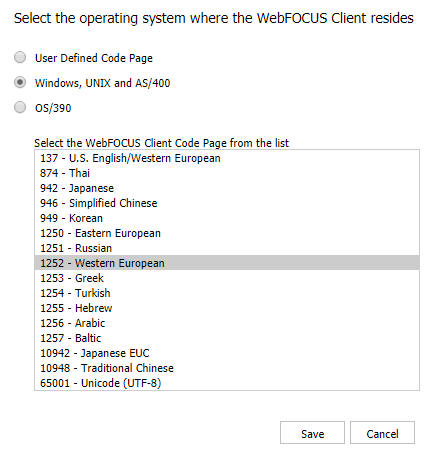Choose 10942 - Japanese EUC
This screenshot has height=466, width=444.
(227, 353)
